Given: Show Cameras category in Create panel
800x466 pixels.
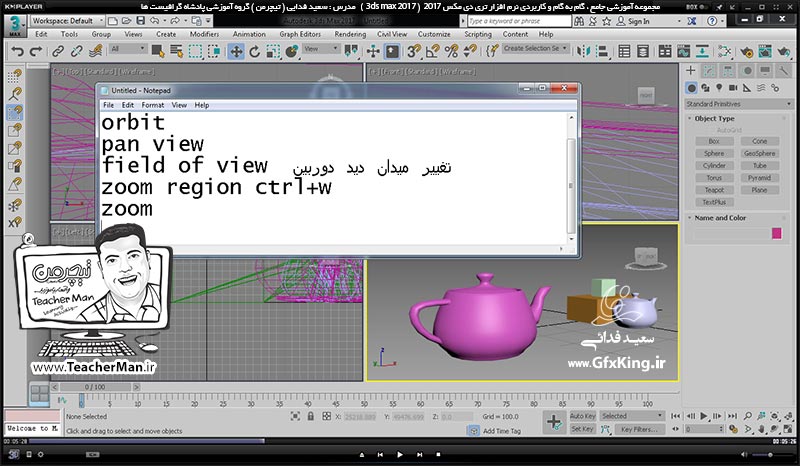Looking at the screenshot, I should 733,88.
